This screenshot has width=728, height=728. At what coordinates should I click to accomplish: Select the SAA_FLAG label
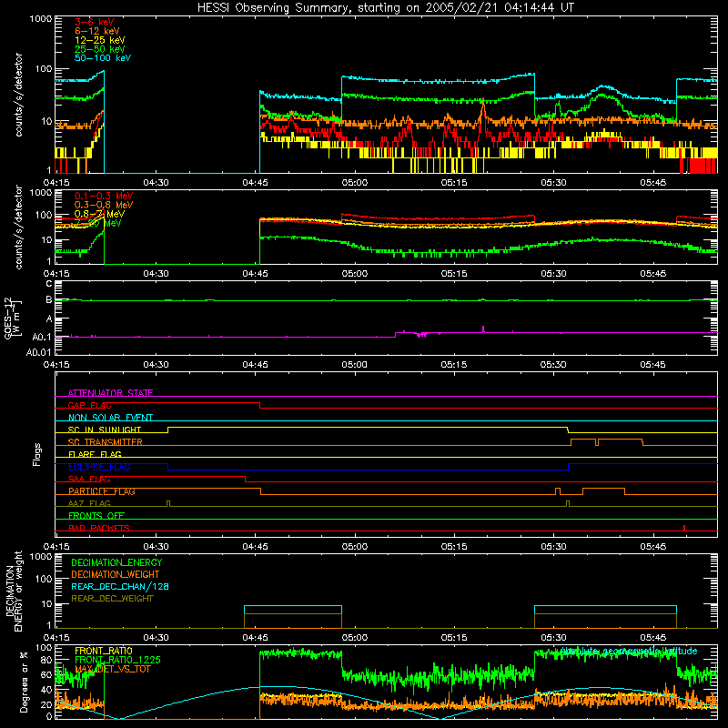click(89, 479)
